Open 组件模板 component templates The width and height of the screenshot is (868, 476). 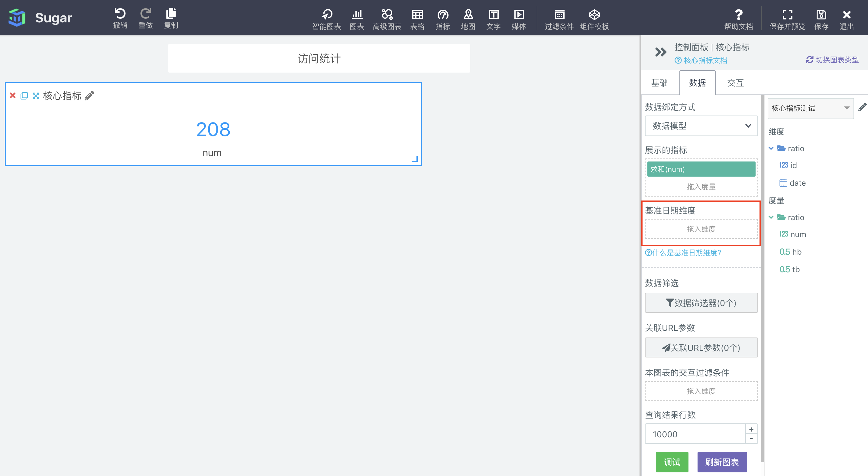click(594, 19)
